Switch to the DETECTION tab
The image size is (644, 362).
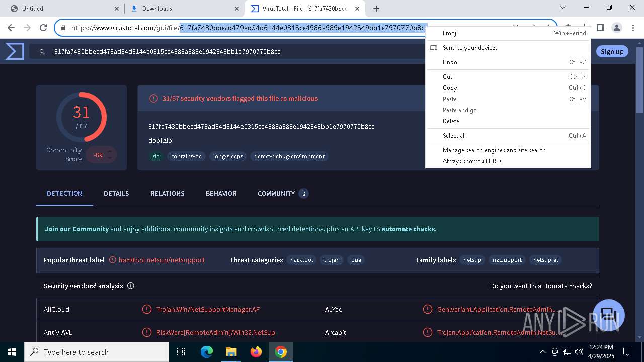[64, 193]
